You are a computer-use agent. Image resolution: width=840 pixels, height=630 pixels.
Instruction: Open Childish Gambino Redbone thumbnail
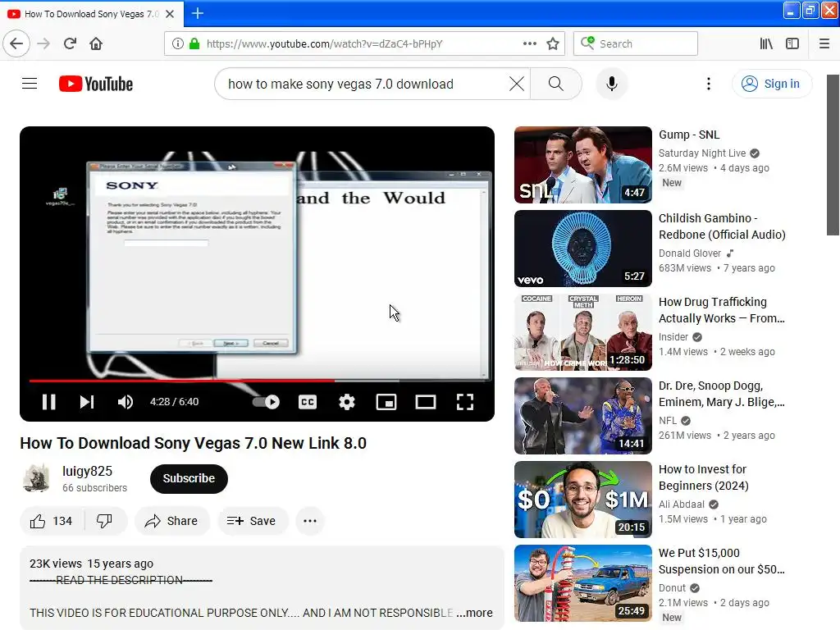point(583,249)
